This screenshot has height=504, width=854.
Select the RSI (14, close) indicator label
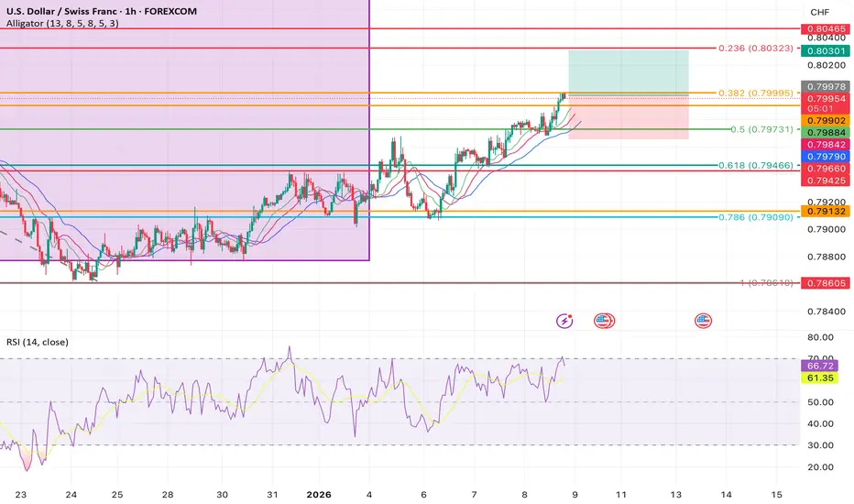click(37, 342)
